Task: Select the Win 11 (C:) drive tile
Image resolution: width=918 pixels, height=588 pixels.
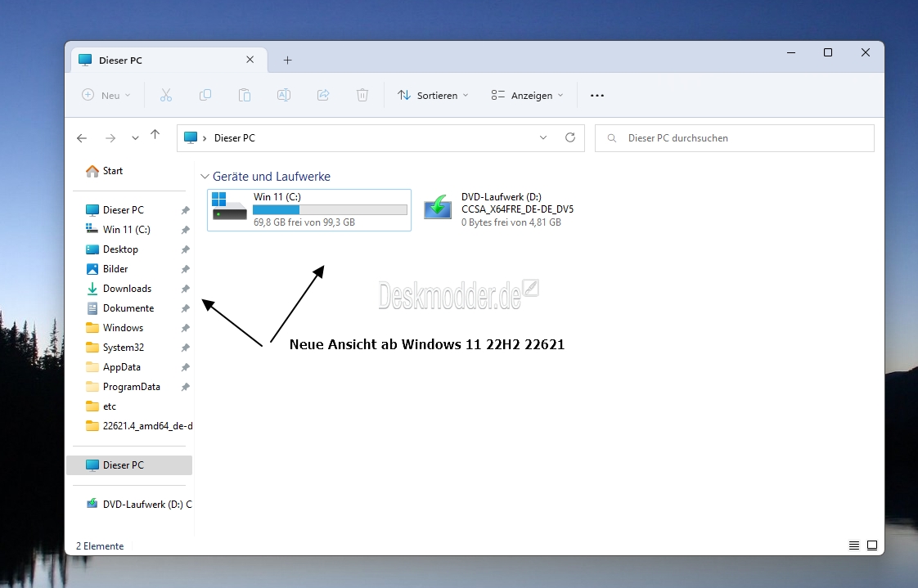Action: (309, 210)
